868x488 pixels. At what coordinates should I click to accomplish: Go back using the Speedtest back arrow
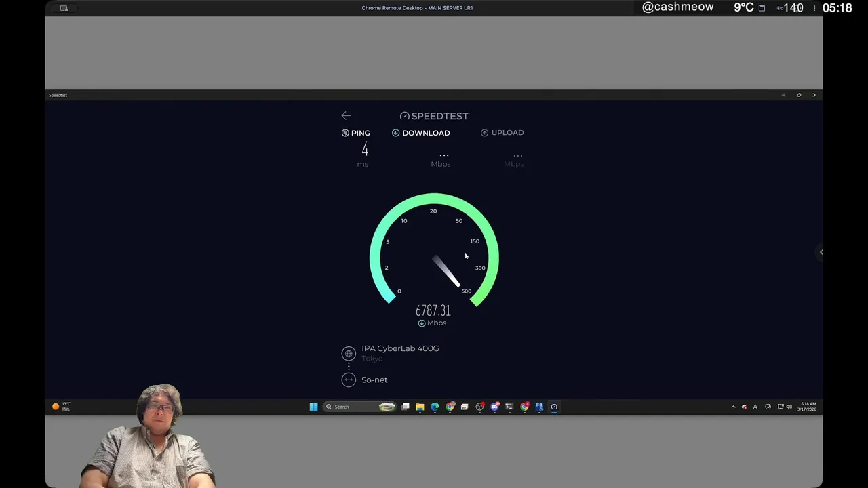click(346, 116)
